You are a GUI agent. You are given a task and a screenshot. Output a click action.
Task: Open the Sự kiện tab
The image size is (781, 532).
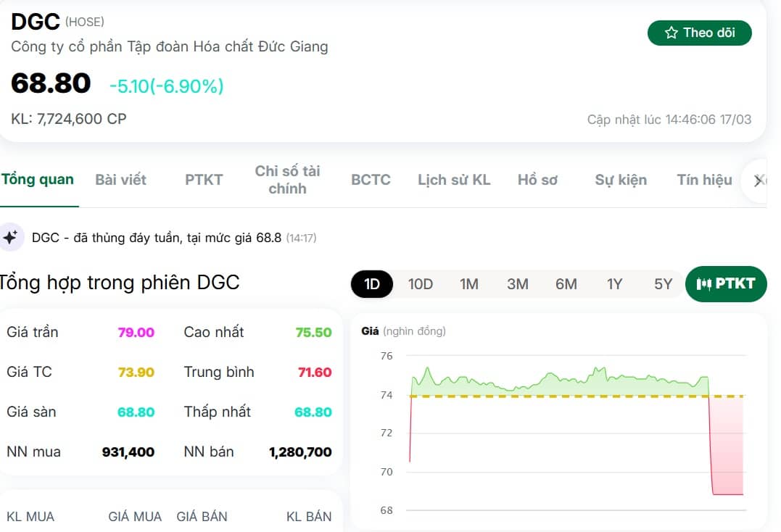coord(621,180)
